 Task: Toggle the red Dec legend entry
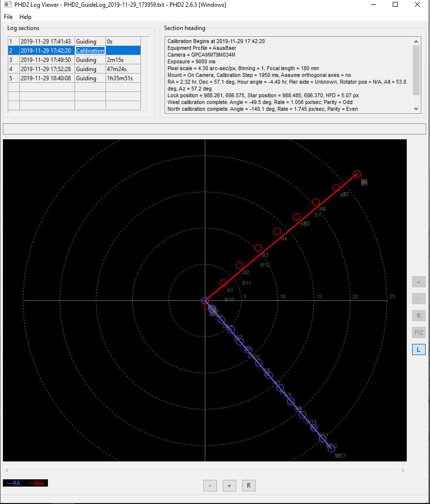(x=36, y=483)
